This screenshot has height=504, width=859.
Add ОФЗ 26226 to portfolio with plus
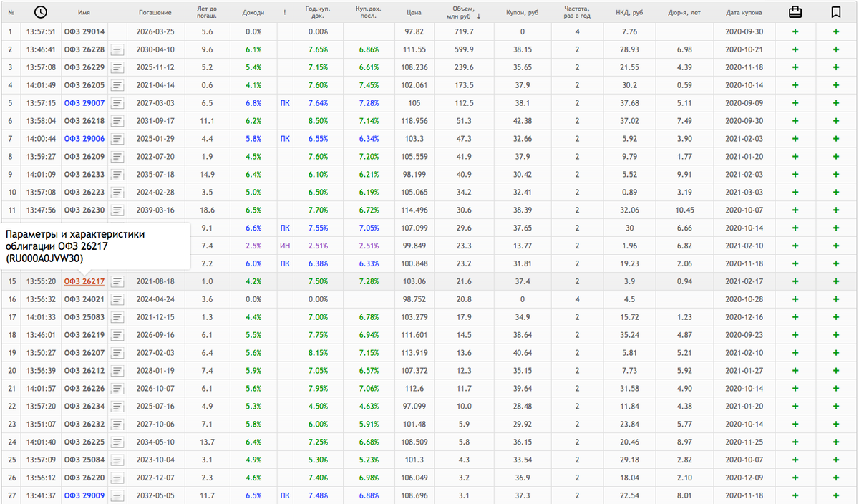tap(795, 389)
